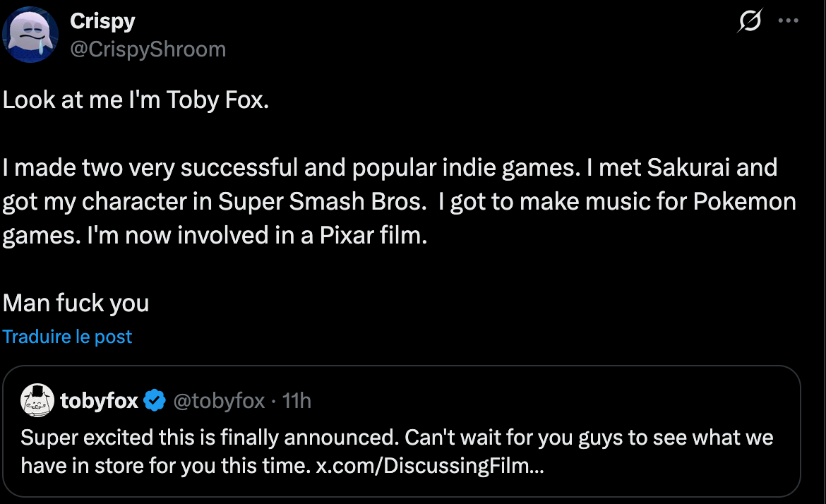Click "Traduire le post" translate link
826x504 pixels.
[x=68, y=337]
